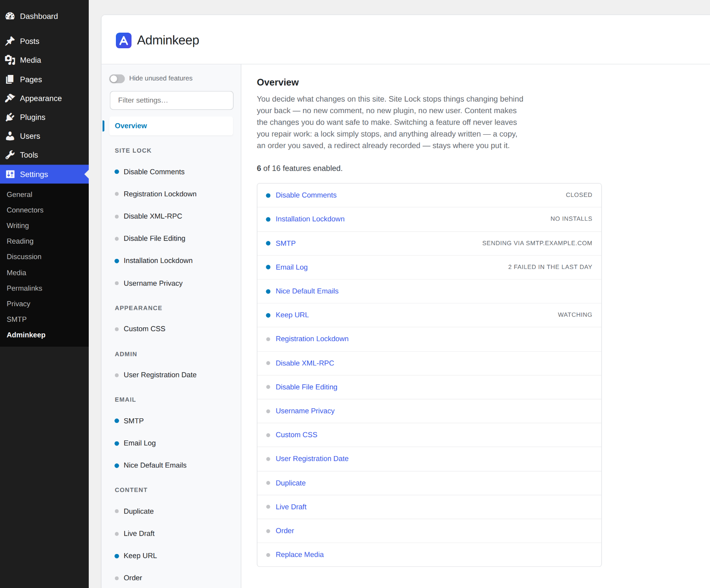Click the Adminkeep logo icon
Viewport: 710px width, 588px height.
[x=123, y=40]
